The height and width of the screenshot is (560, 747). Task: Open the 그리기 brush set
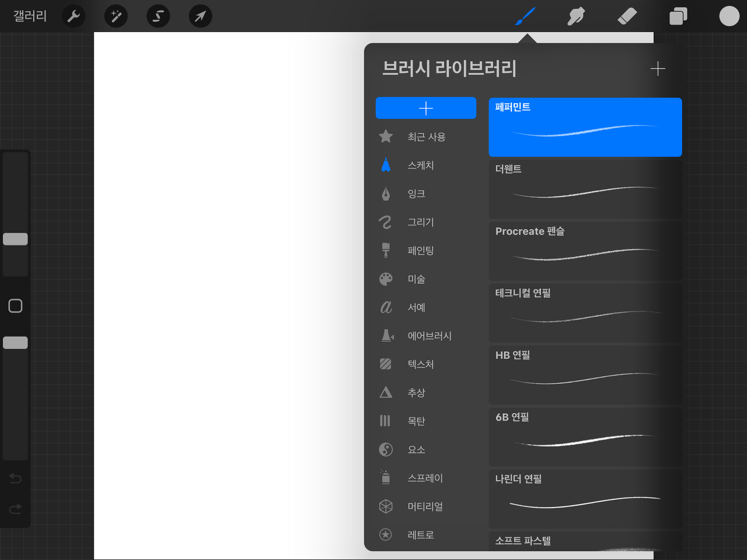[x=426, y=222]
